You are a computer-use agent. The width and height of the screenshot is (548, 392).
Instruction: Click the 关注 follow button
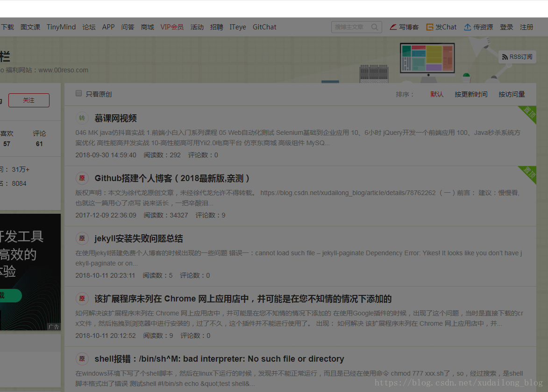pyautogui.click(x=28, y=100)
